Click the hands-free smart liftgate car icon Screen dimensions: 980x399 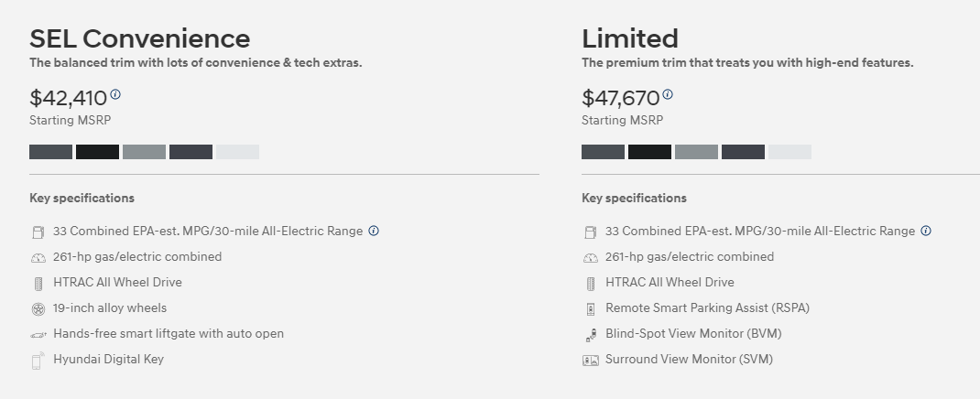(x=38, y=335)
